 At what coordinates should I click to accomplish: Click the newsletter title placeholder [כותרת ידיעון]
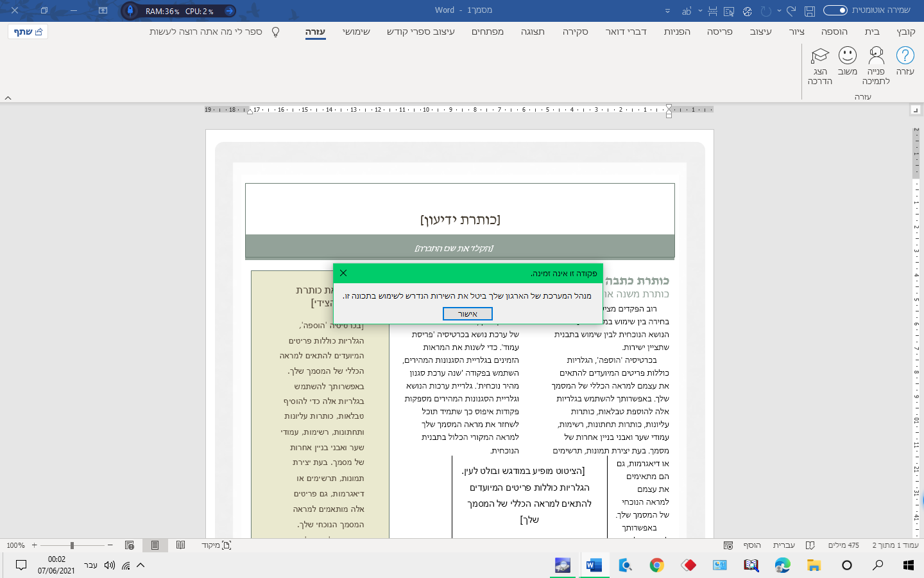click(460, 220)
